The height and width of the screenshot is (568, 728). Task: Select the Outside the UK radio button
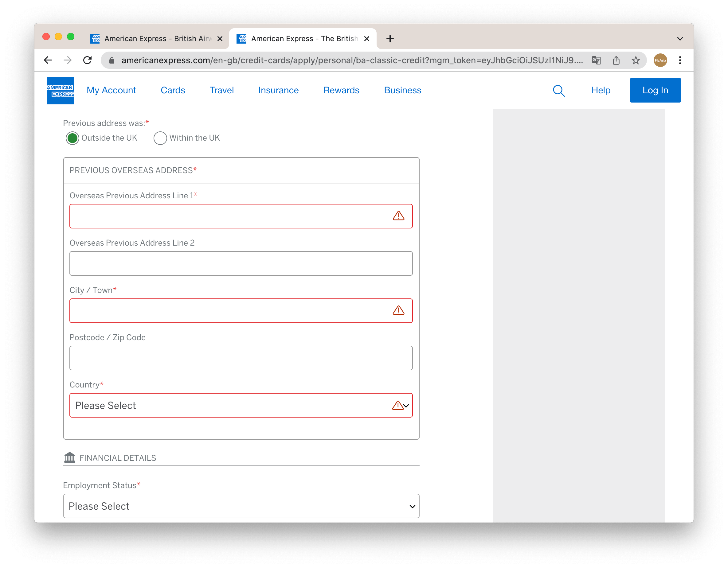(x=72, y=138)
